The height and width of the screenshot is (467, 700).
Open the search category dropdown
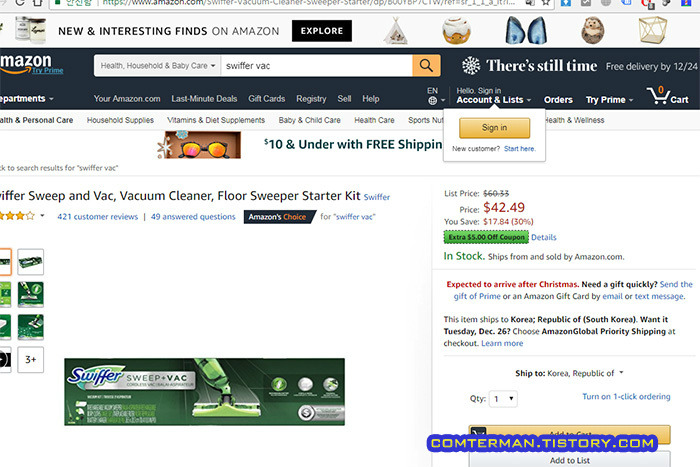(158, 66)
